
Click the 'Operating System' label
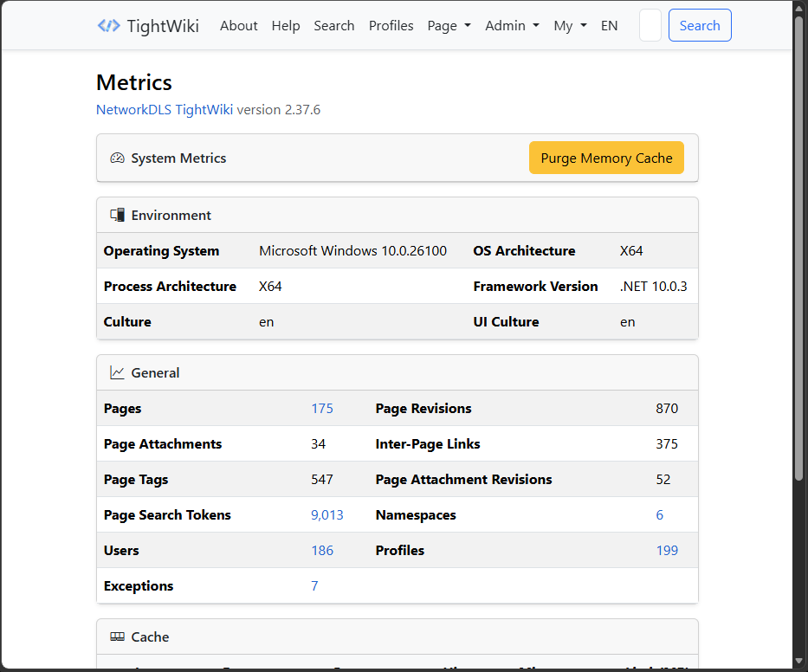click(161, 251)
